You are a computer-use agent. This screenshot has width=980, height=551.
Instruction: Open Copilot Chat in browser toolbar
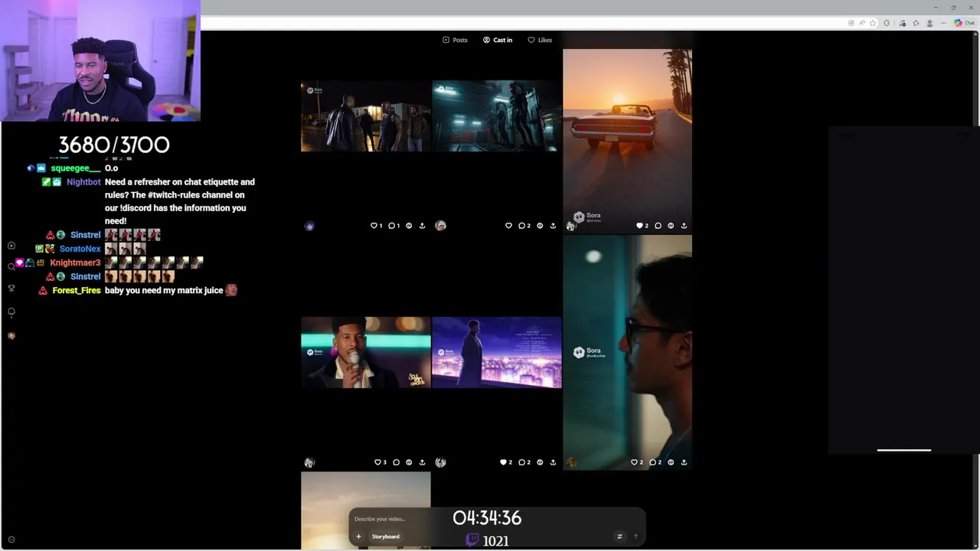pyautogui.click(x=964, y=23)
